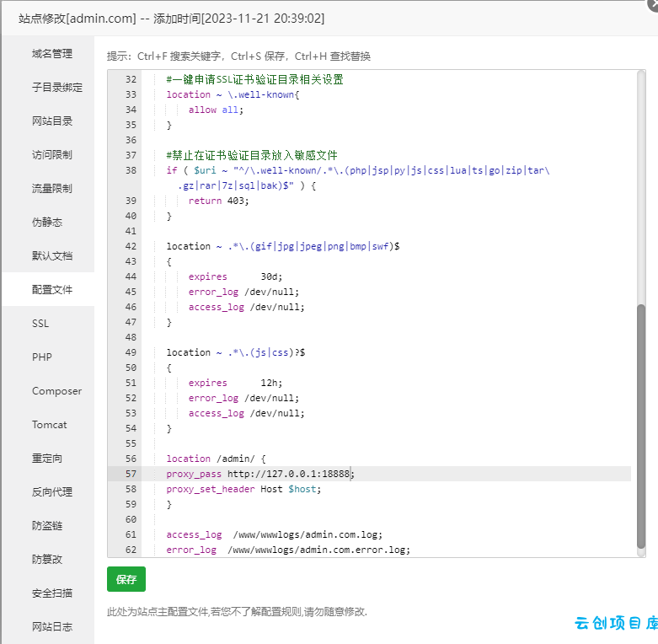Click the SSL comment on line 32
The image size is (658, 644).
254,79
